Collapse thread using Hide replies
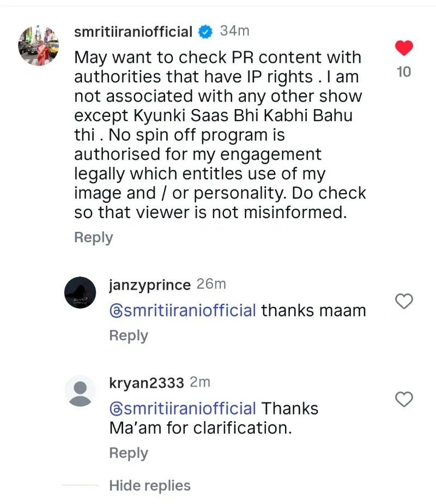Viewport: 436px width, 504px height. (x=150, y=485)
